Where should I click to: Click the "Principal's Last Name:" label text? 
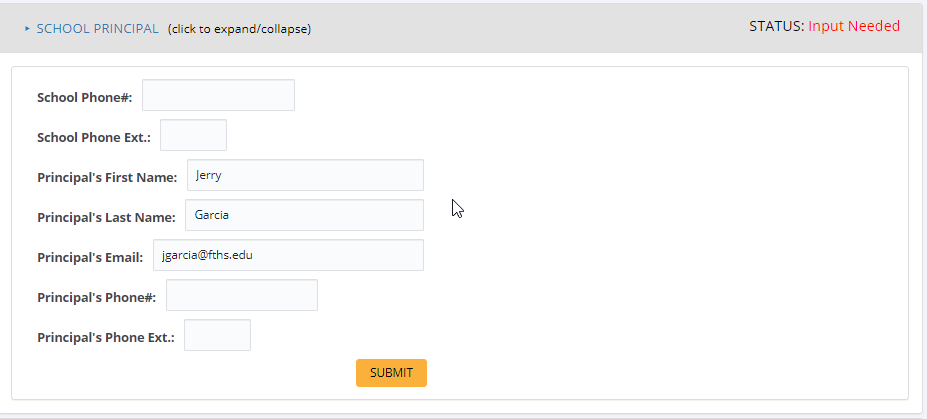point(106,217)
